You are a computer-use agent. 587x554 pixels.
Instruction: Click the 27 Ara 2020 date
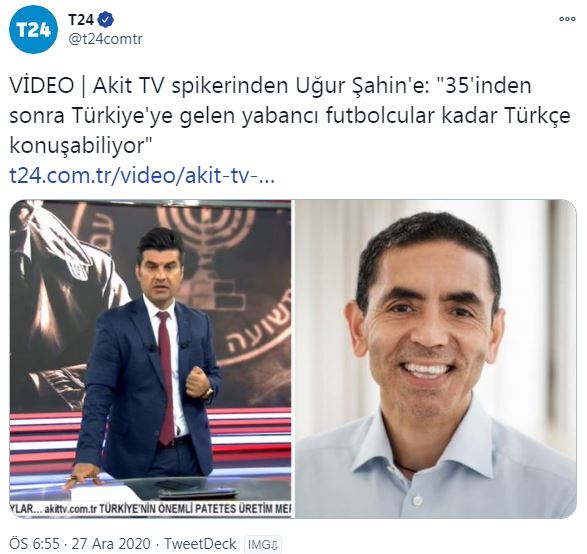tap(111, 544)
